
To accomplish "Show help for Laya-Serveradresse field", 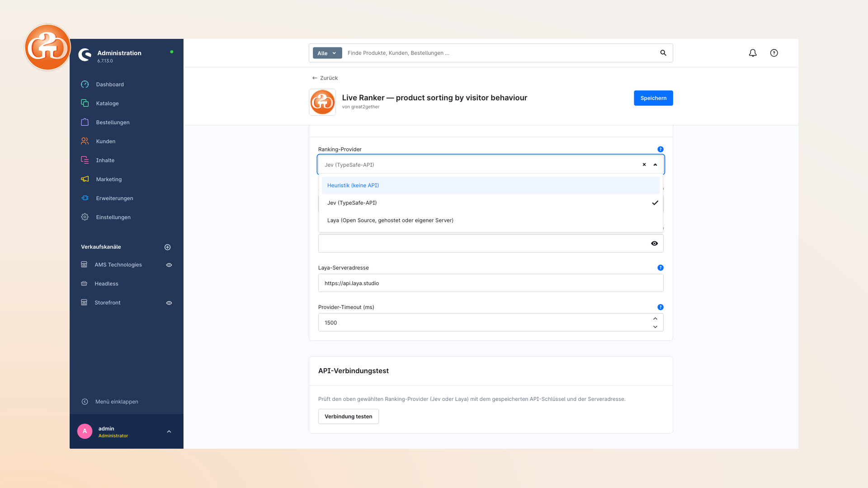I will (x=660, y=268).
